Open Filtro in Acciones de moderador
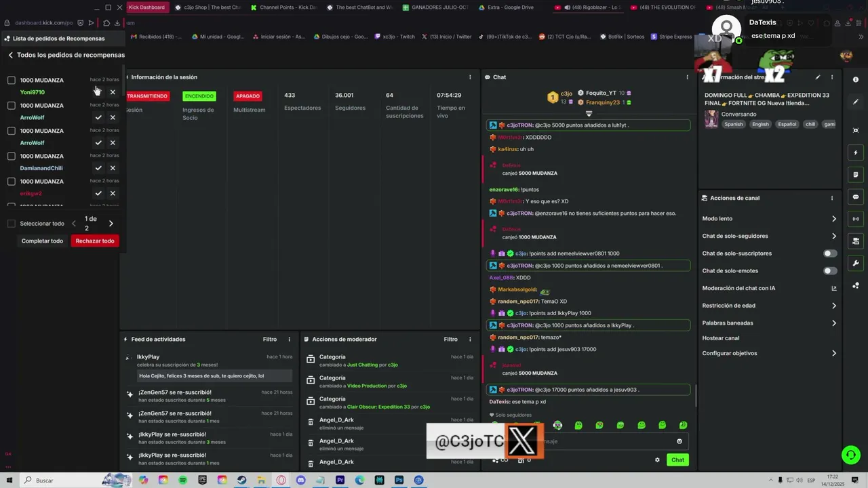Screen dimensions: 868x488 (450, 340)
